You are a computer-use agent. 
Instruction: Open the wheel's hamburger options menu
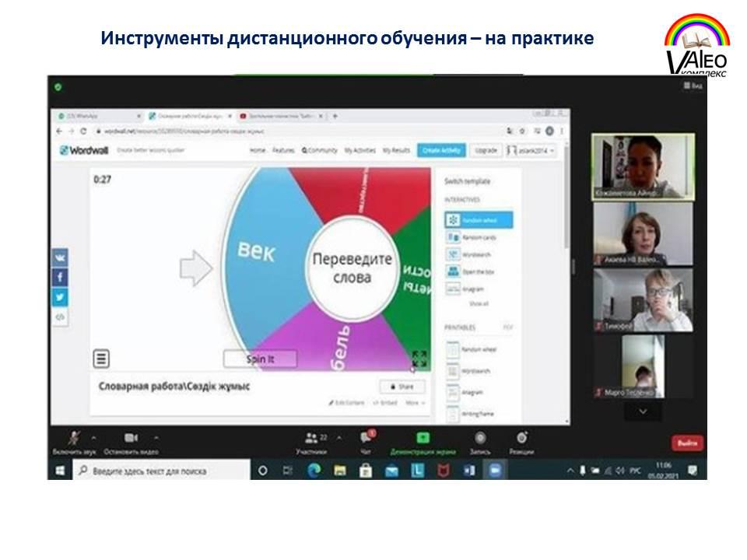101,359
